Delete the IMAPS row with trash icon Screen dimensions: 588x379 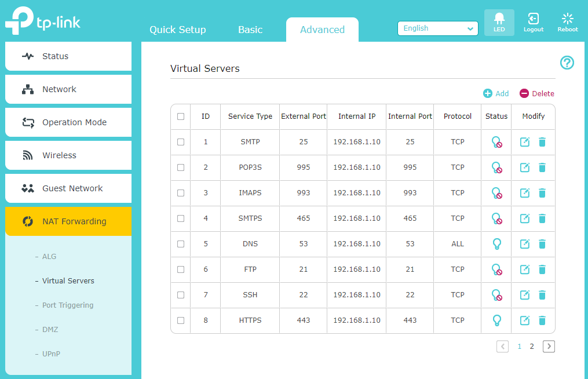point(542,193)
